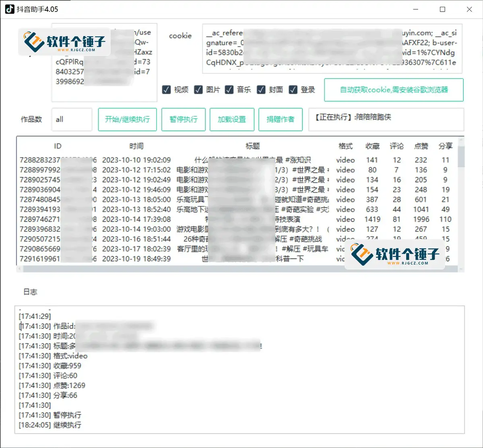
Task: Select row dated 2023-10-17 18:02:39
Action: (x=237, y=249)
